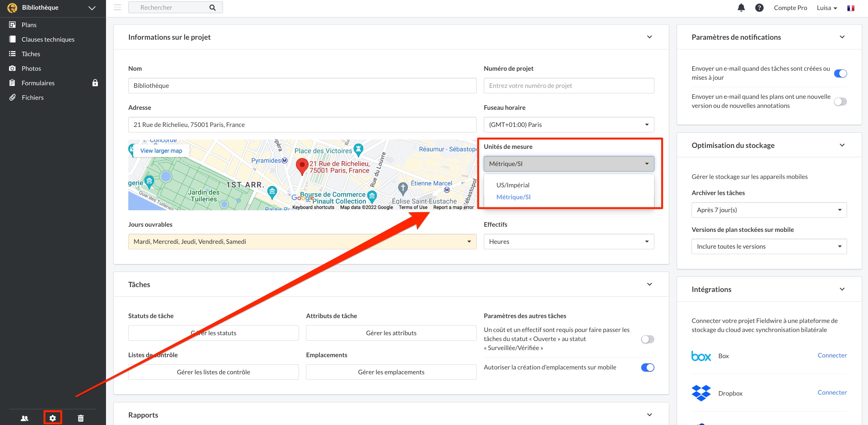This screenshot has height=425, width=868.
Task: Expand the Rapports panel chevron
Action: pyautogui.click(x=649, y=415)
